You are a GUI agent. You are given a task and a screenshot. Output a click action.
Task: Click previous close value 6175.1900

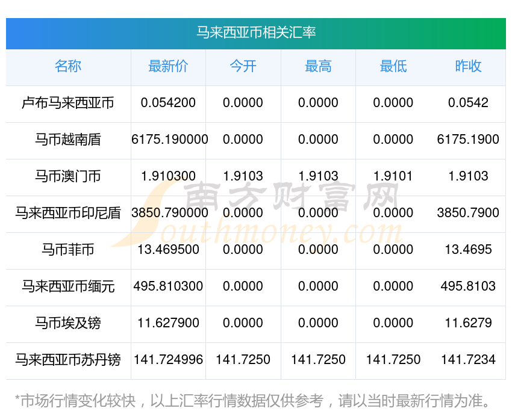[468, 140]
